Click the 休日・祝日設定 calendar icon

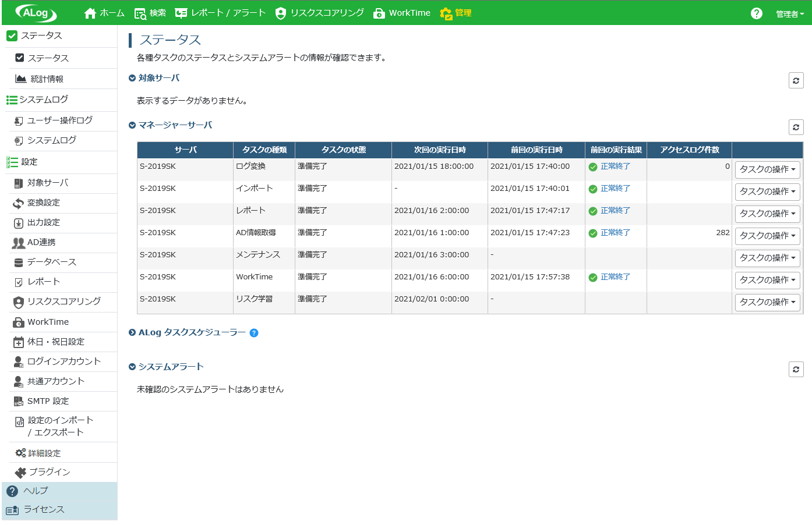(19, 342)
